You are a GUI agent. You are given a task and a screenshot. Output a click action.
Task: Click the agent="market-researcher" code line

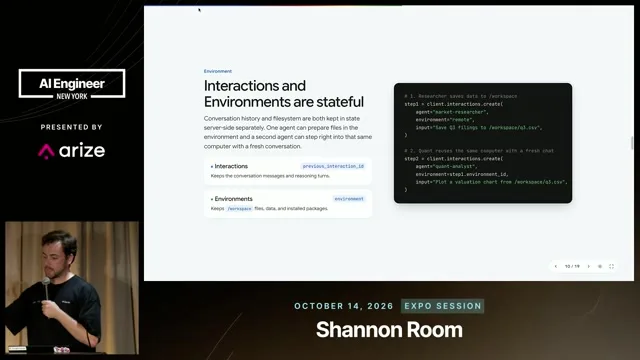(452, 112)
